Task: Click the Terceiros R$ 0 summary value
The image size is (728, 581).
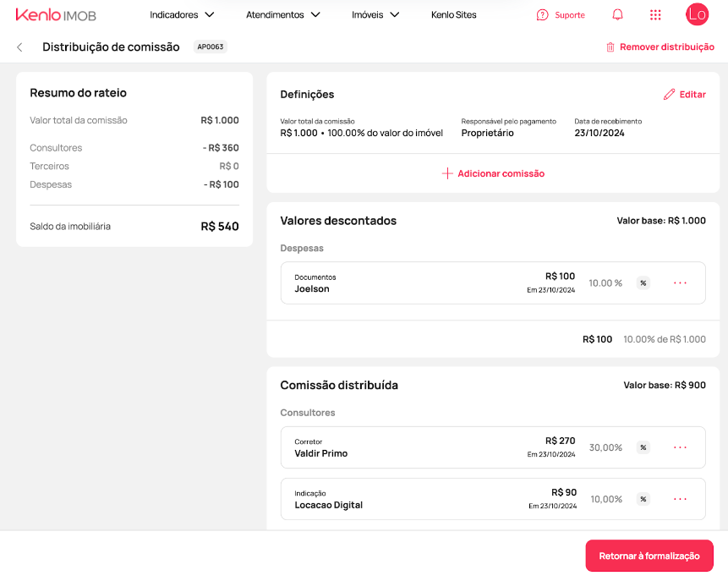Action: tap(229, 166)
